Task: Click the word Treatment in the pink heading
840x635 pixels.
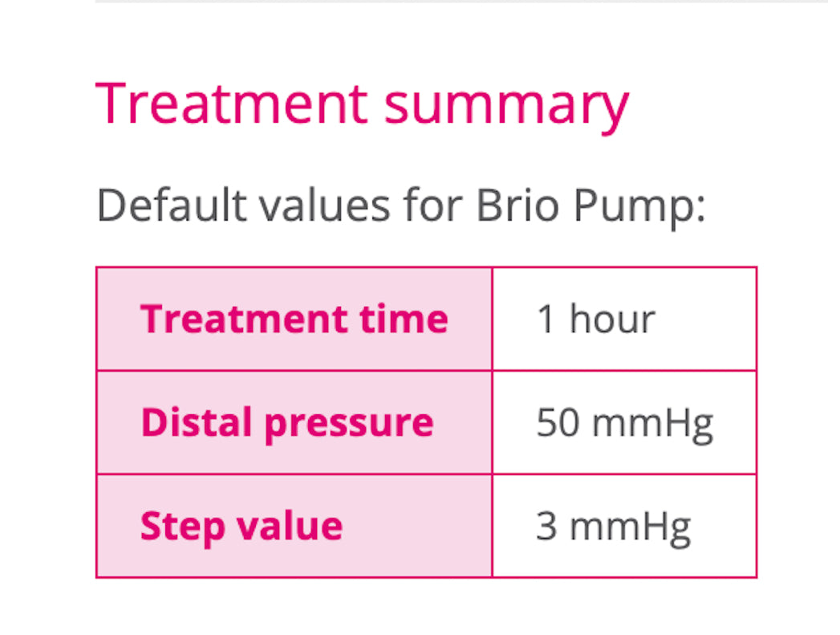Action: 231,104
